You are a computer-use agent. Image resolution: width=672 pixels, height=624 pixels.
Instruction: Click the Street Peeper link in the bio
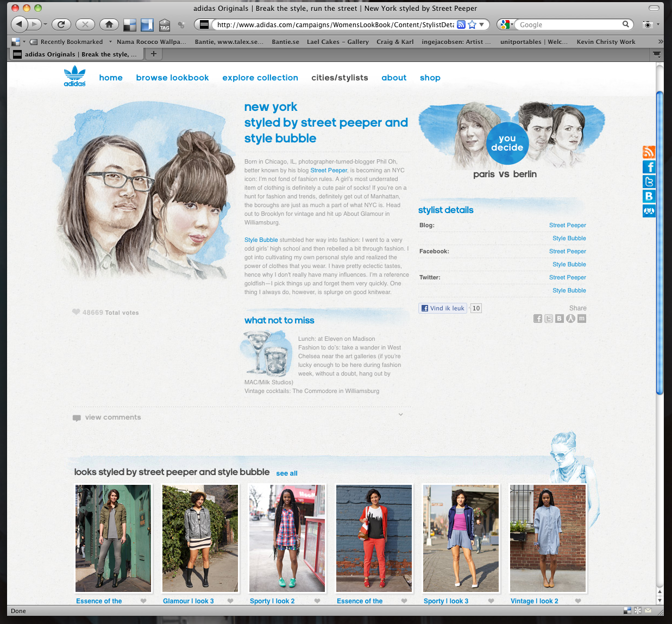[329, 170]
